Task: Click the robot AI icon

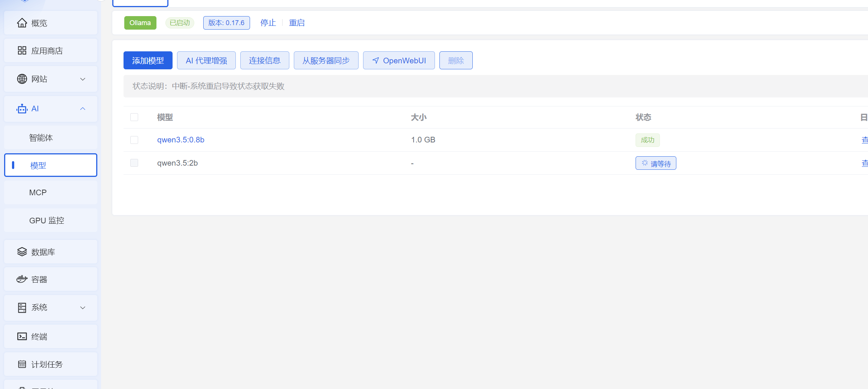Action: click(x=22, y=109)
